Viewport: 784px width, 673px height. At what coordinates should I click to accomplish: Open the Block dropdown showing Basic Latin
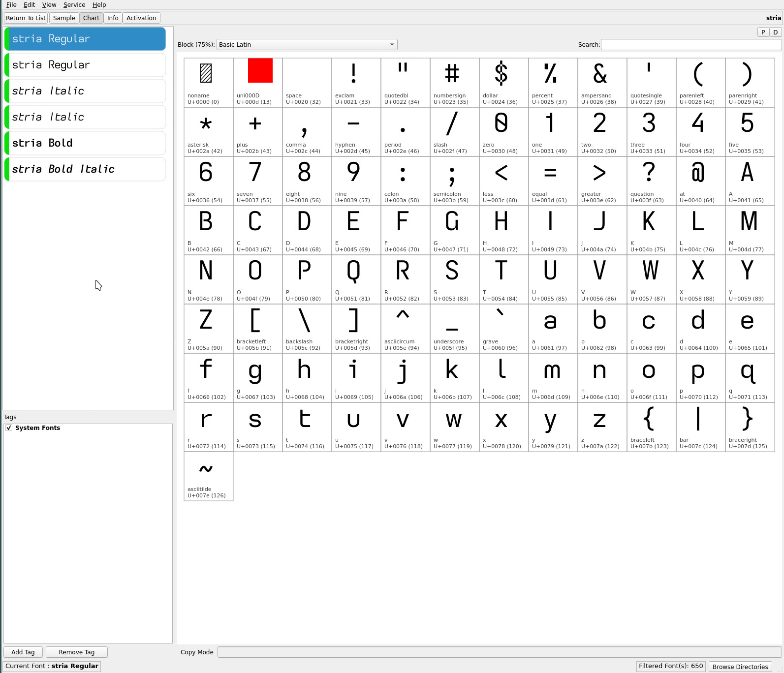pyautogui.click(x=307, y=44)
